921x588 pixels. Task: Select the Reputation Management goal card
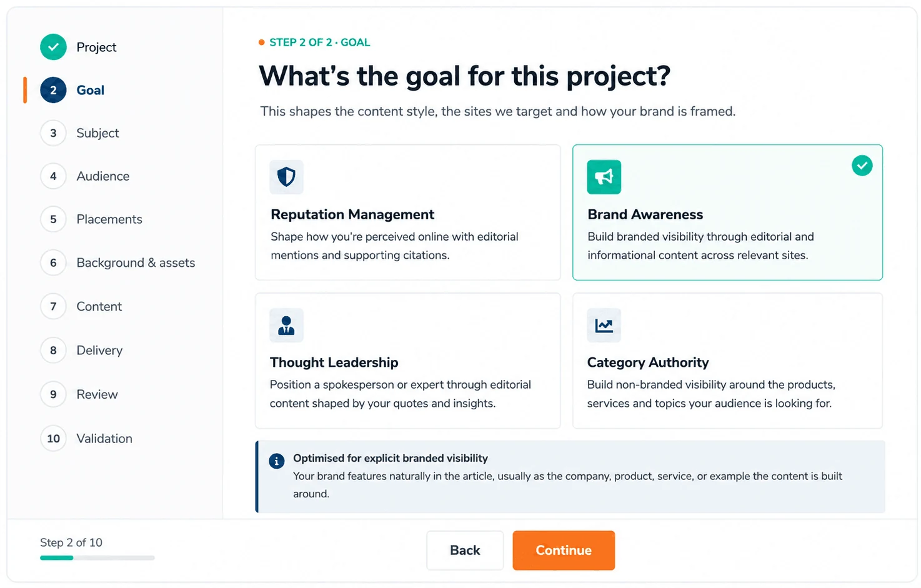pos(408,212)
